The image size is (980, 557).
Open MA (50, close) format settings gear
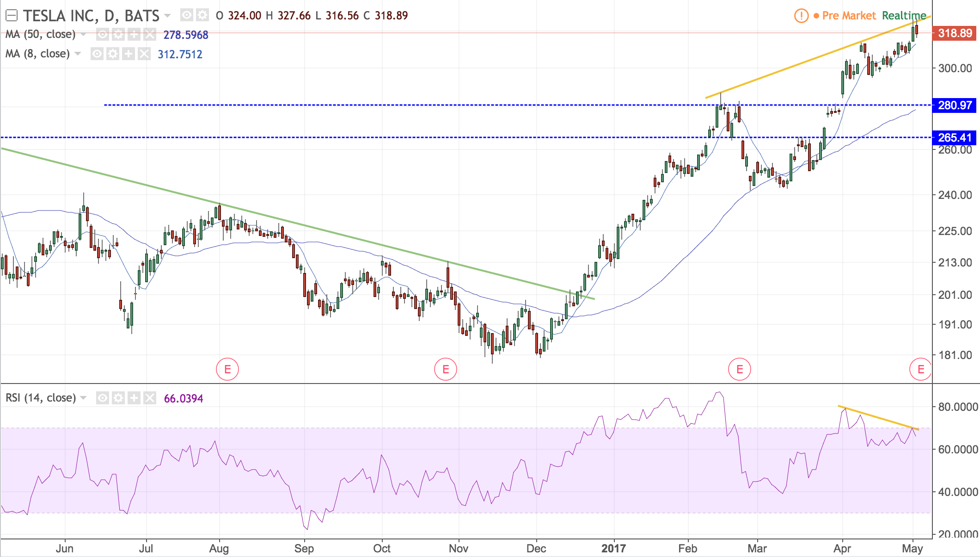tap(118, 34)
